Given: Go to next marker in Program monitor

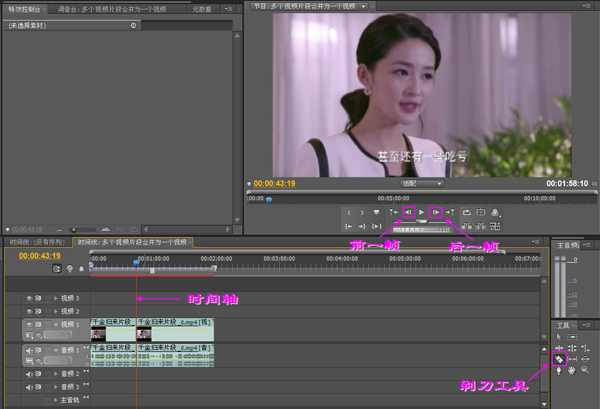Looking at the screenshot, I should (x=450, y=212).
